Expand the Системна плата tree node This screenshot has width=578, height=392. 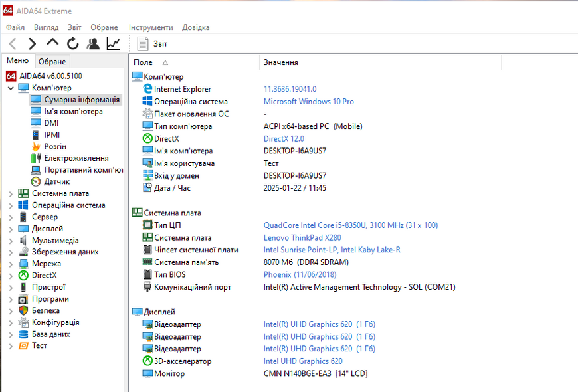[11, 194]
